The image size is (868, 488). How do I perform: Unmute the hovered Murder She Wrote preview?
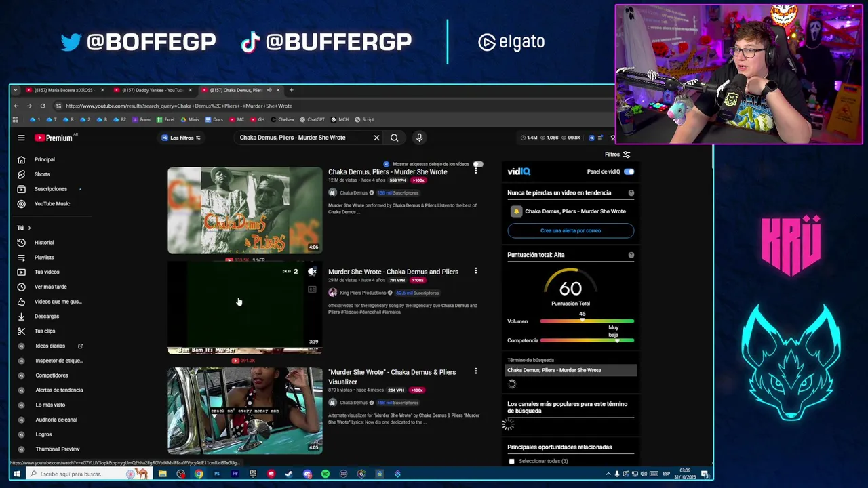click(312, 272)
